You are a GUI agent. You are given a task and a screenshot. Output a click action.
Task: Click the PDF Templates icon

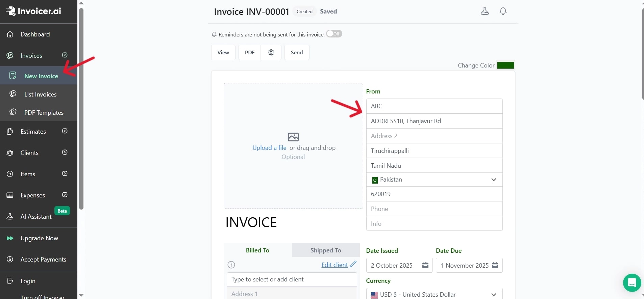pyautogui.click(x=13, y=112)
